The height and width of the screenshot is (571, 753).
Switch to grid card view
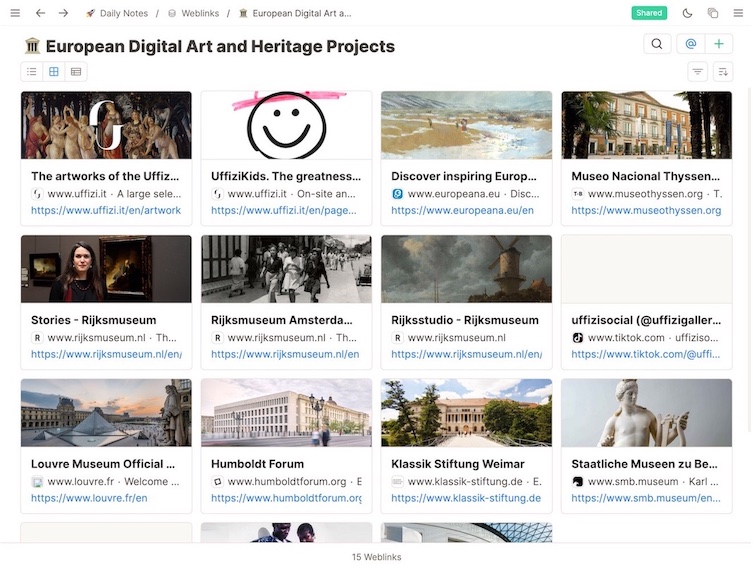pyautogui.click(x=54, y=72)
